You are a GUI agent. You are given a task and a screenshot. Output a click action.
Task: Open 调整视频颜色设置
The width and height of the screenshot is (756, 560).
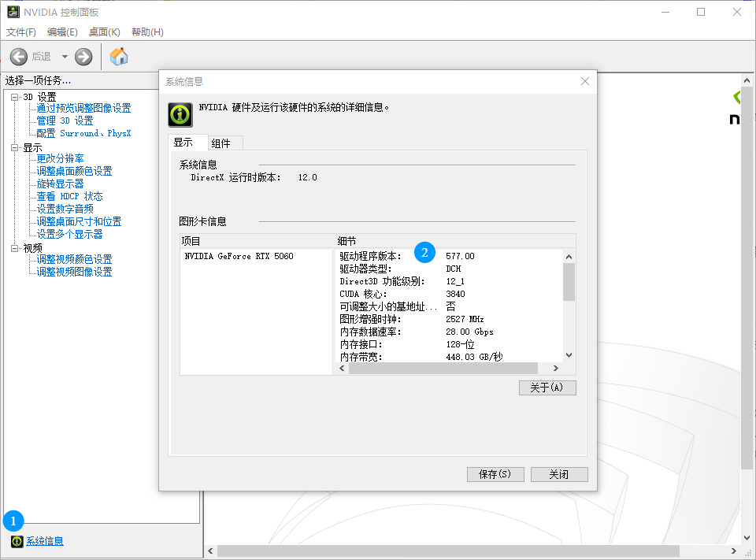[74, 259]
